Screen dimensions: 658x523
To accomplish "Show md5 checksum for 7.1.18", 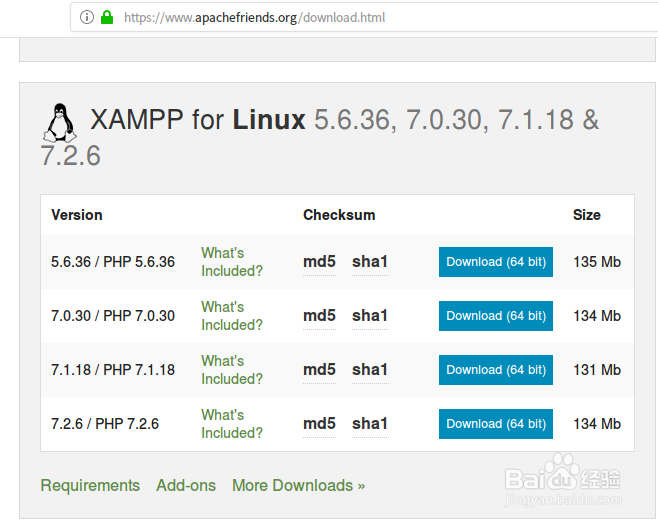I will pyautogui.click(x=319, y=370).
